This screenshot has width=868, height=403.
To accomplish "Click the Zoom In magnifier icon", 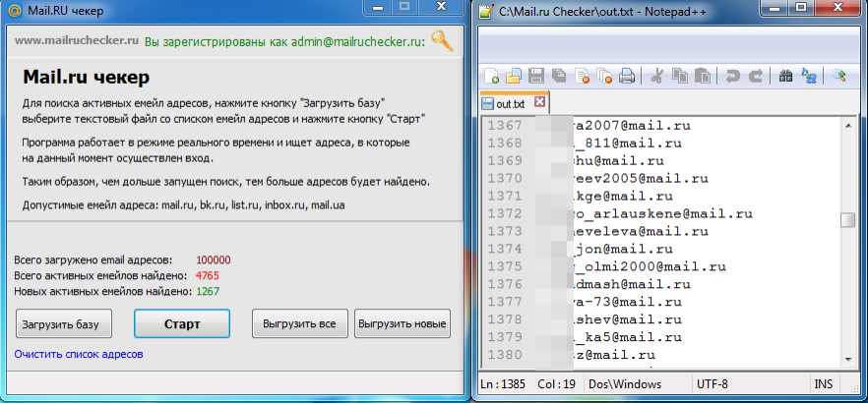I will pos(839,76).
